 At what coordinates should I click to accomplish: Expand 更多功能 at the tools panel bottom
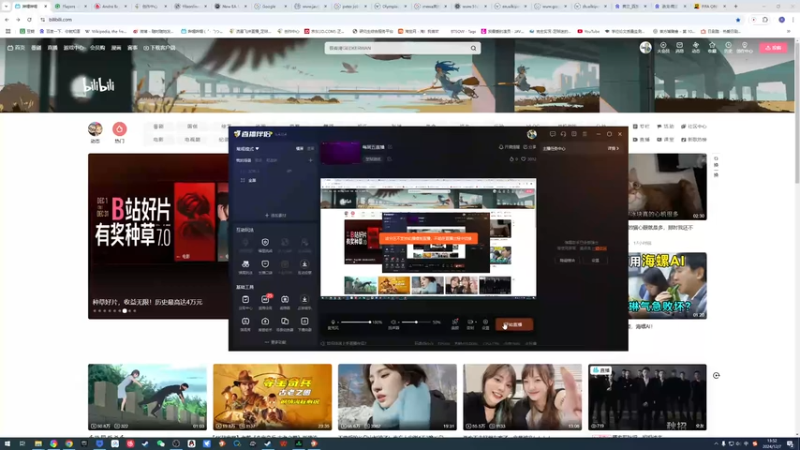point(275,342)
